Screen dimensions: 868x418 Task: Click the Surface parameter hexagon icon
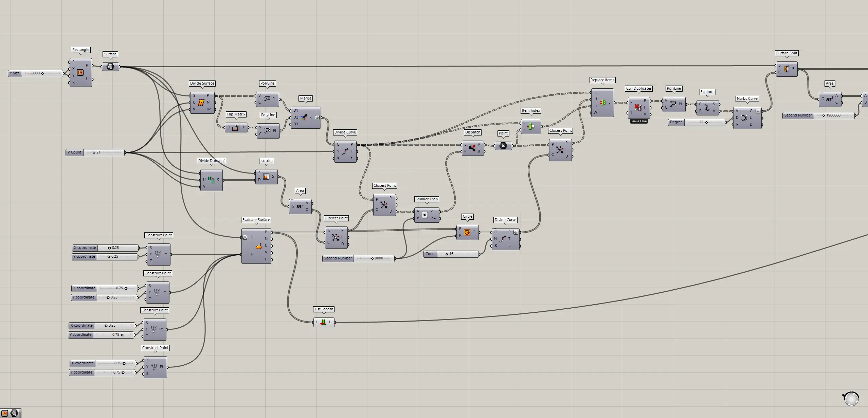[x=110, y=67]
